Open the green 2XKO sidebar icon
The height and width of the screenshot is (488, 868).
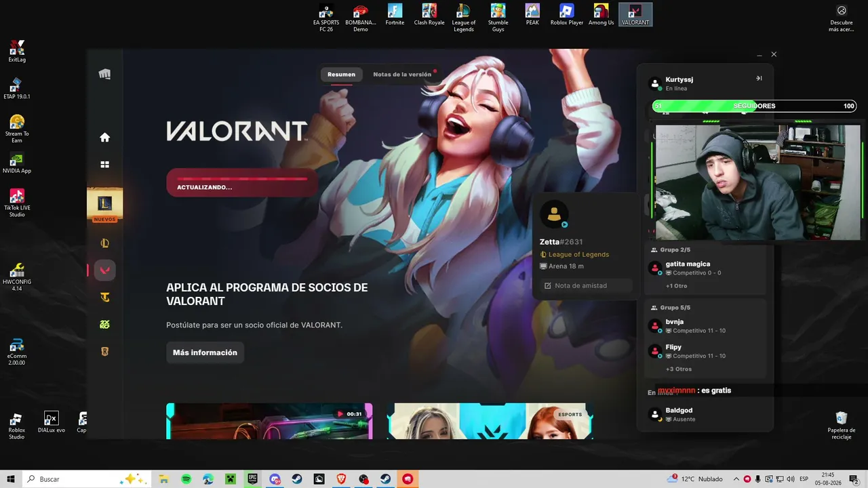(104, 325)
